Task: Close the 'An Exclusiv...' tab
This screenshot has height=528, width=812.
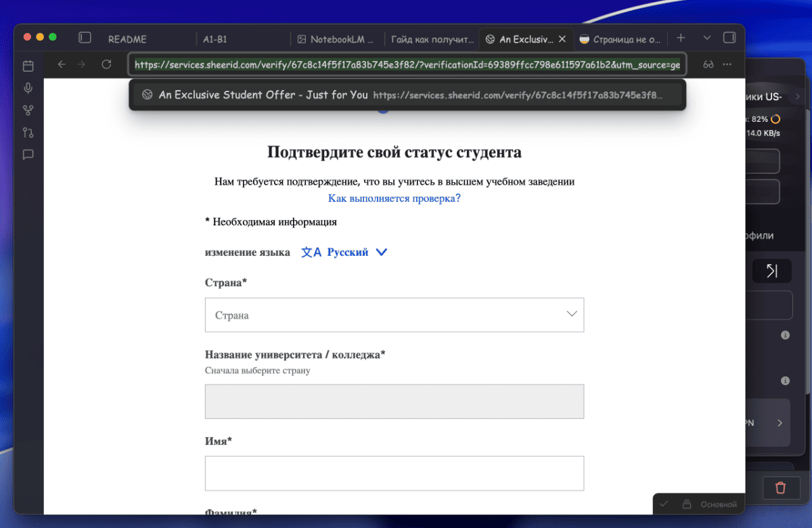Action: pos(562,39)
